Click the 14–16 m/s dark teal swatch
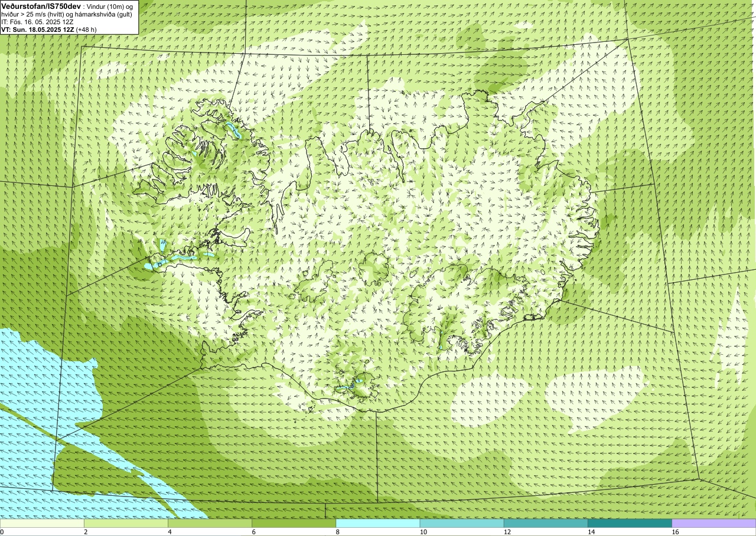Viewport: 756px width, 536px height. point(630,523)
